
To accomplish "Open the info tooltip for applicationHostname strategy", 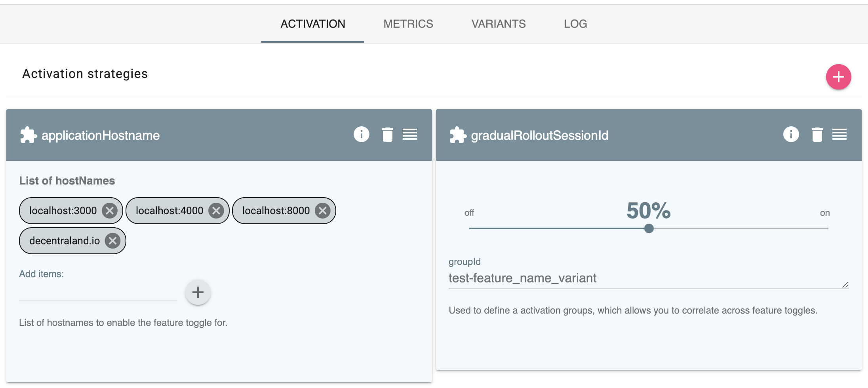I will coord(361,134).
